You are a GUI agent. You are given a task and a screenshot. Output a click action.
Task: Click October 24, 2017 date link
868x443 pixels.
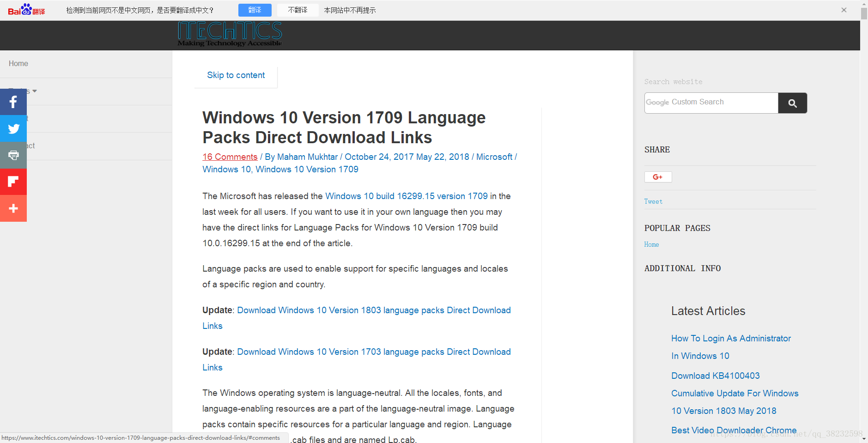pos(379,157)
